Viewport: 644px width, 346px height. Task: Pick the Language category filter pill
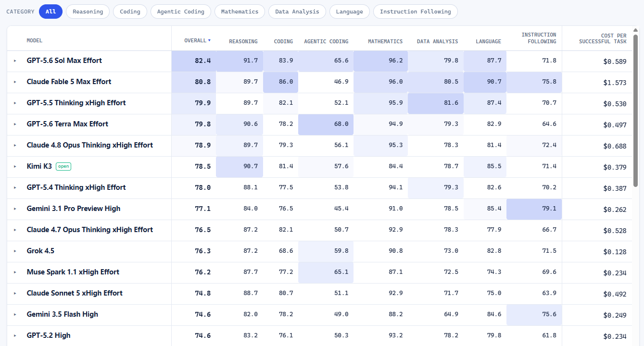[x=350, y=12]
